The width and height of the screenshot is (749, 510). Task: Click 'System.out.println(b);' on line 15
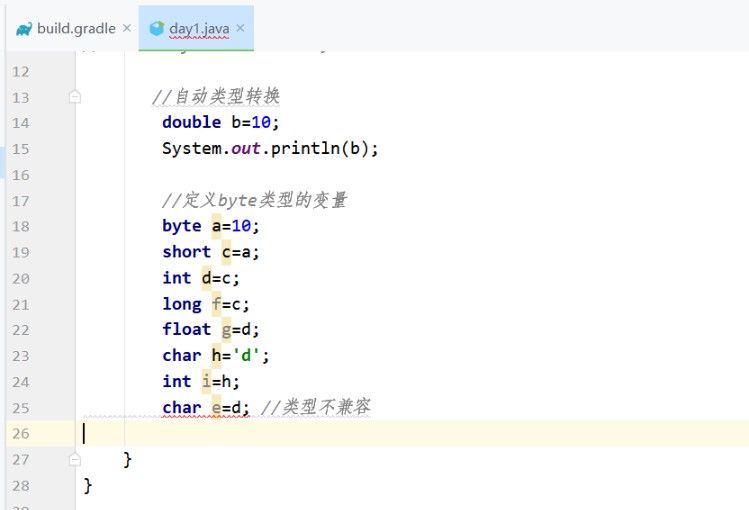[x=270, y=149]
